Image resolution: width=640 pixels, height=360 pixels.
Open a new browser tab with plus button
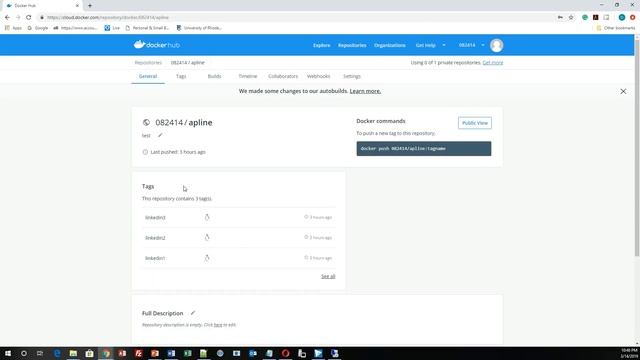[x=90, y=6]
